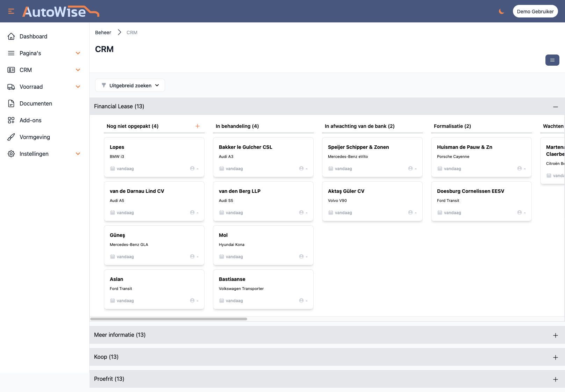The image size is (565, 392).
Task: Click calendar icon on Aktaş Güler card
Action: [331, 212]
